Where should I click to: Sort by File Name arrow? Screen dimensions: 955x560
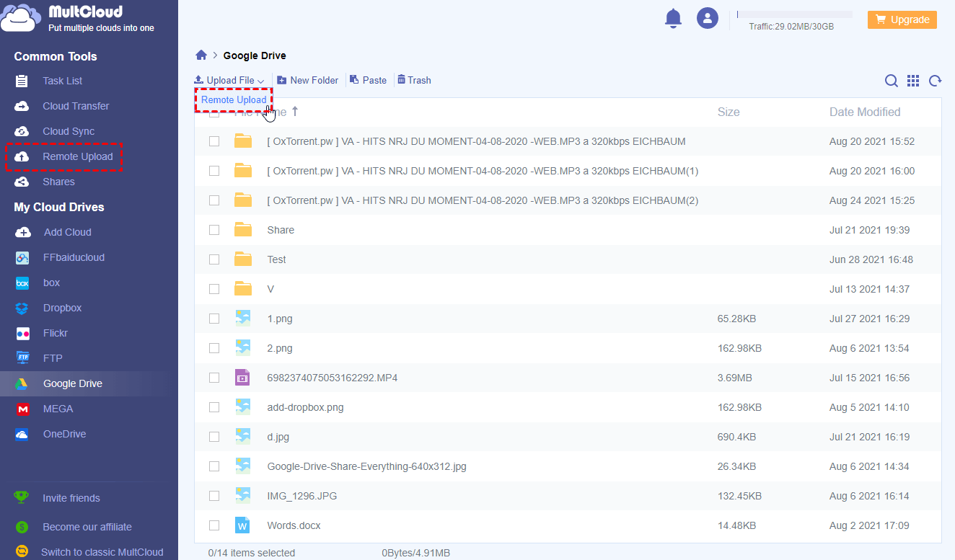(x=294, y=112)
